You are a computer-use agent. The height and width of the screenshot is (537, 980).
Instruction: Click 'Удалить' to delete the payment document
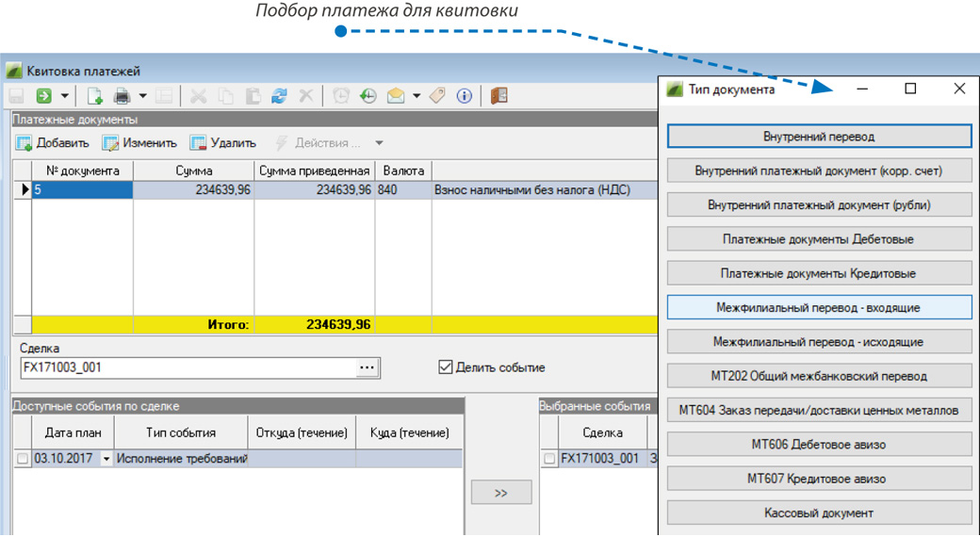tap(223, 143)
